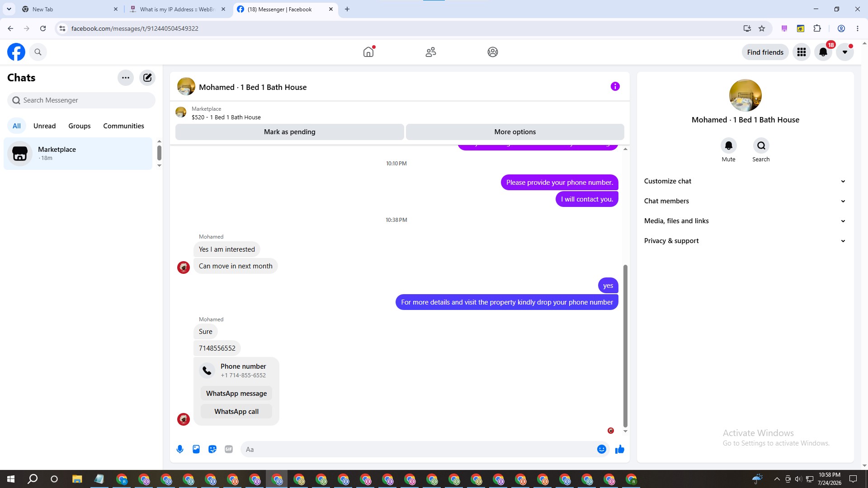Screen dimensions: 868x488
Task: Click the phone icon in Phone number card
Action: (207, 371)
